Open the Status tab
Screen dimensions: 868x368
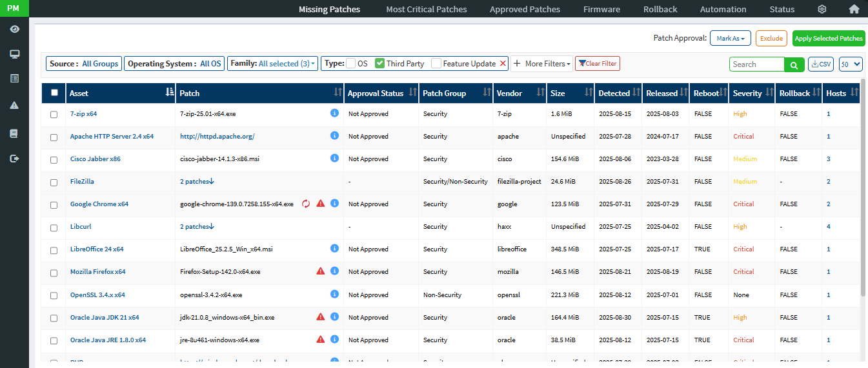click(782, 9)
